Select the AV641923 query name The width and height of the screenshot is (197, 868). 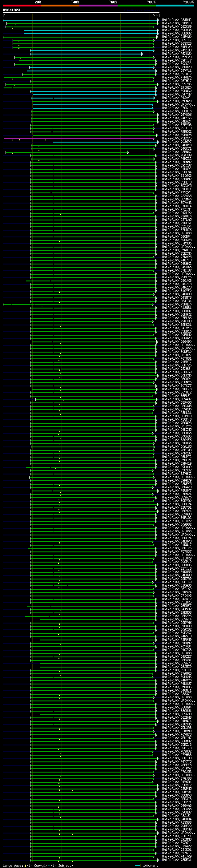11,10
